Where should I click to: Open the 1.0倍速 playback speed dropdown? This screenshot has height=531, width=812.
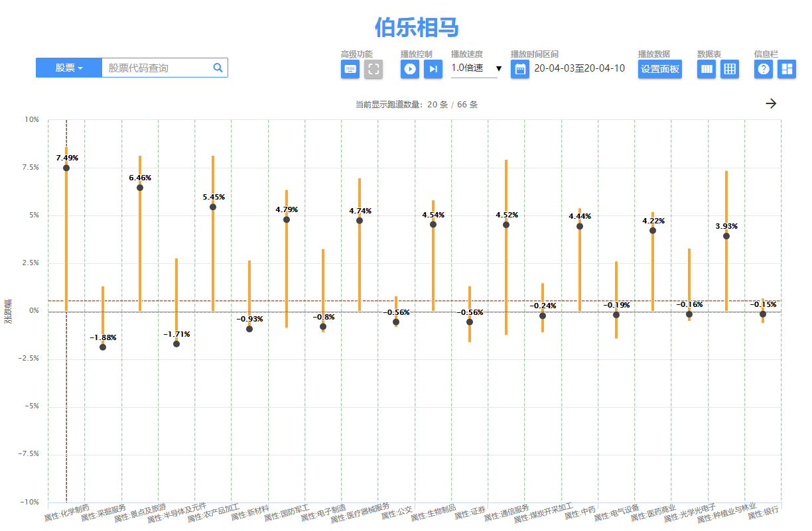pos(476,68)
